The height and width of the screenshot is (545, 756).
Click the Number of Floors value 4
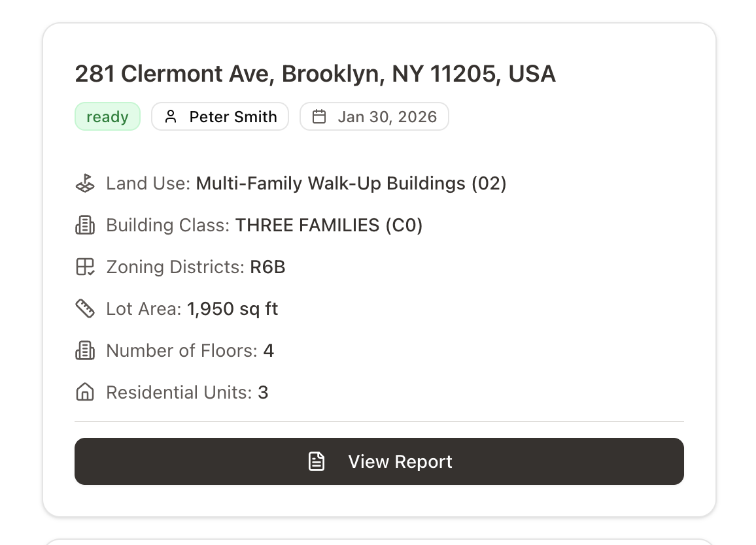(x=268, y=350)
